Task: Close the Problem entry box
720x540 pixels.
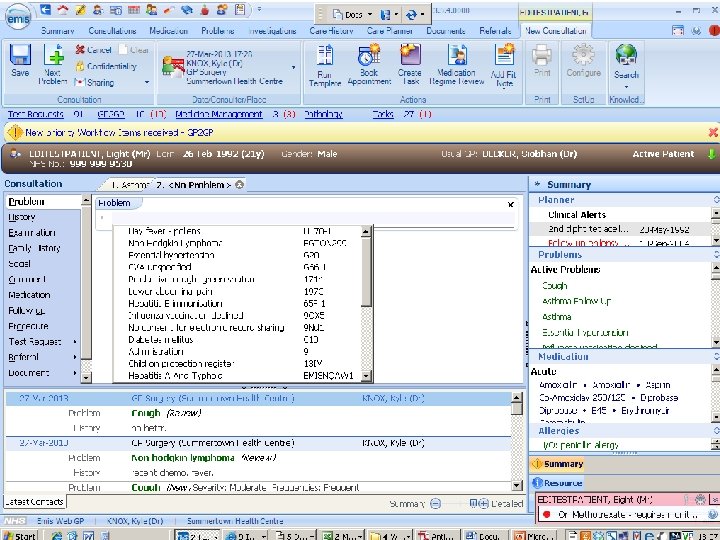Action: pos(511,204)
